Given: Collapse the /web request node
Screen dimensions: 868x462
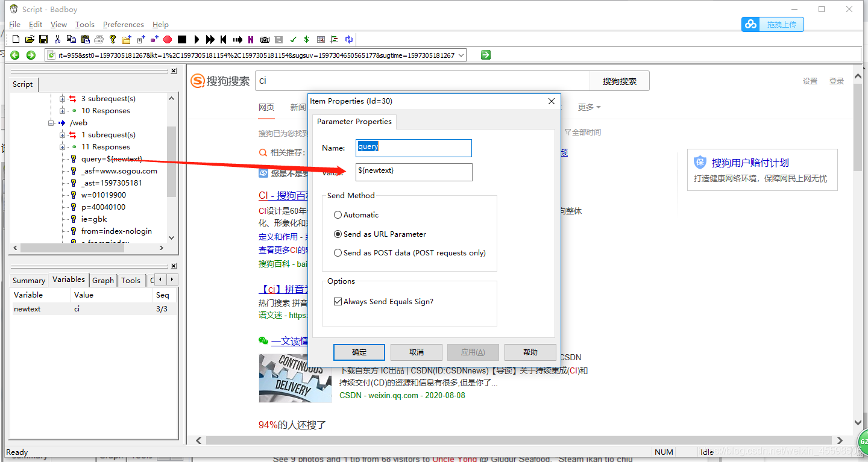Looking at the screenshot, I should [x=52, y=123].
